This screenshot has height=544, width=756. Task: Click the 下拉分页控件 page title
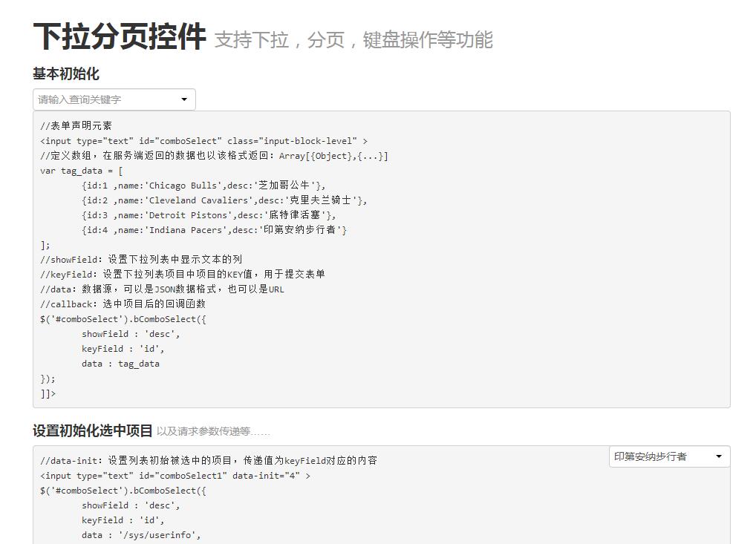point(119,36)
